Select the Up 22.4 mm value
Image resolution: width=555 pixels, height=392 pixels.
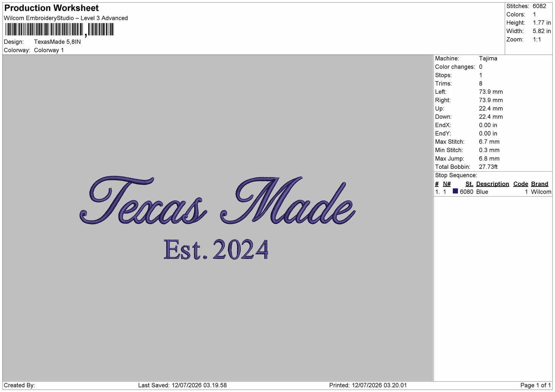pos(490,109)
